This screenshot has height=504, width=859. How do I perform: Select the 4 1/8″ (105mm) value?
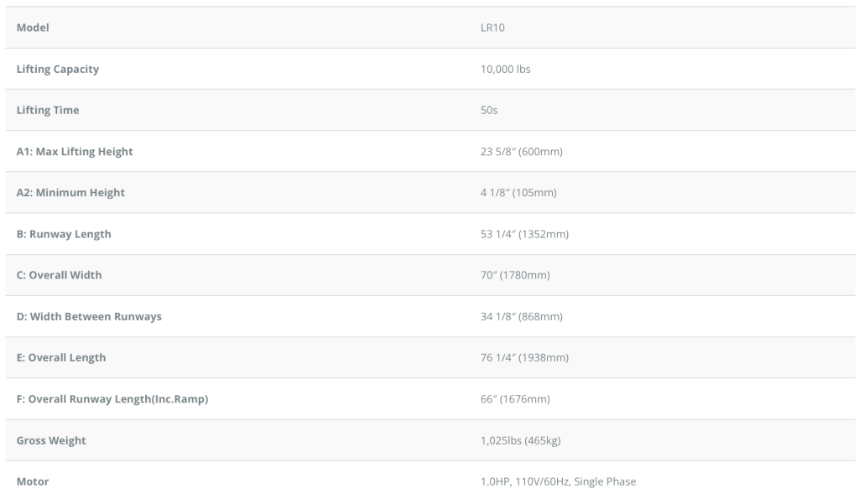(x=518, y=193)
